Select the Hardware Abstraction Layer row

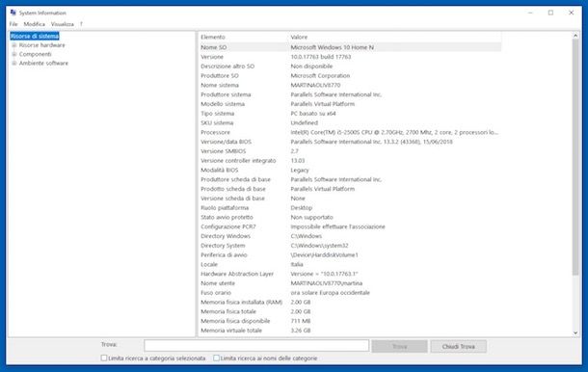[350, 274]
